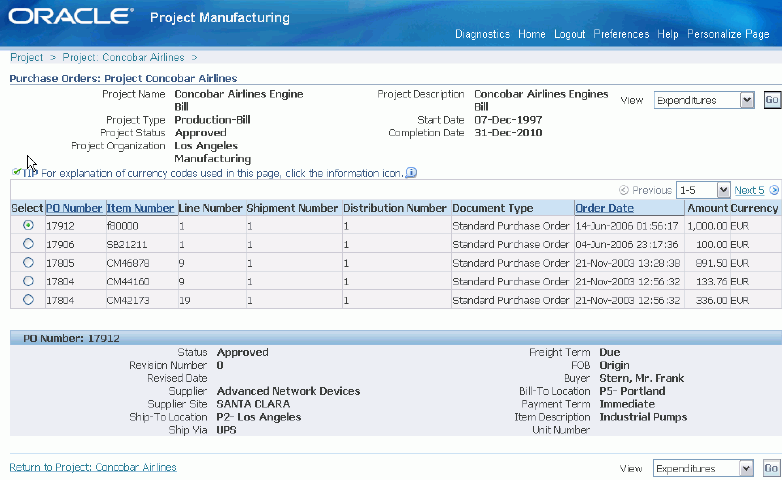The image size is (782, 480).
Task: Click order date 04-Jun-2006 23:17:36
Action: pos(627,244)
